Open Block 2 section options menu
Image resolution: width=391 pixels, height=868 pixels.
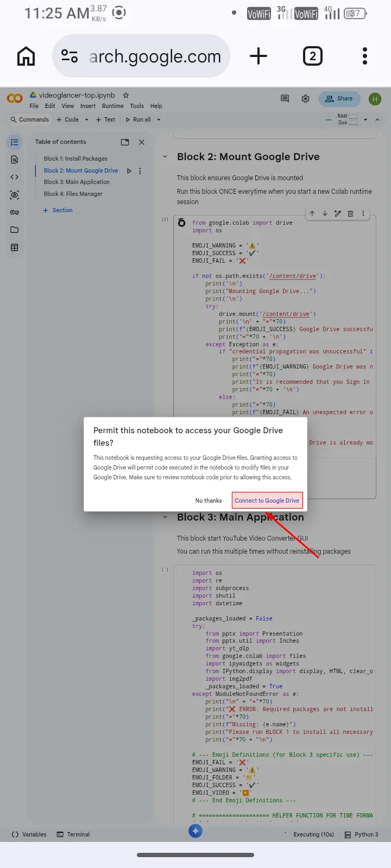click(x=140, y=170)
